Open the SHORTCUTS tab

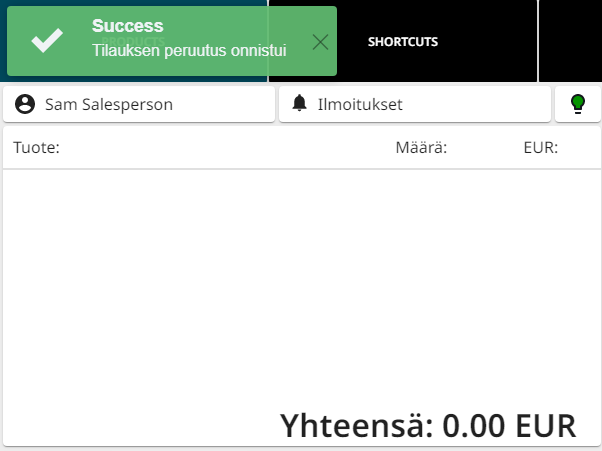[x=403, y=42]
